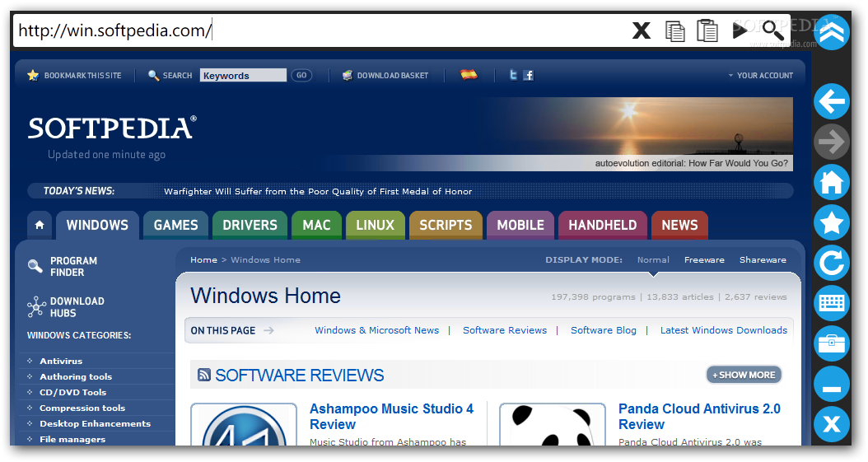Click the Ashampoo Music Studio thumbnail
This screenshot has width=868, height=462.
(244, 425)
